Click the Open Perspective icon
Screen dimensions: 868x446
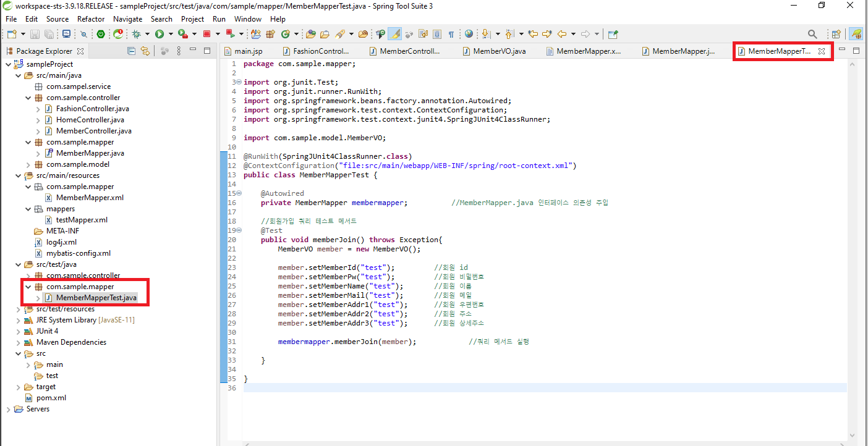click(x=835, y=34)
